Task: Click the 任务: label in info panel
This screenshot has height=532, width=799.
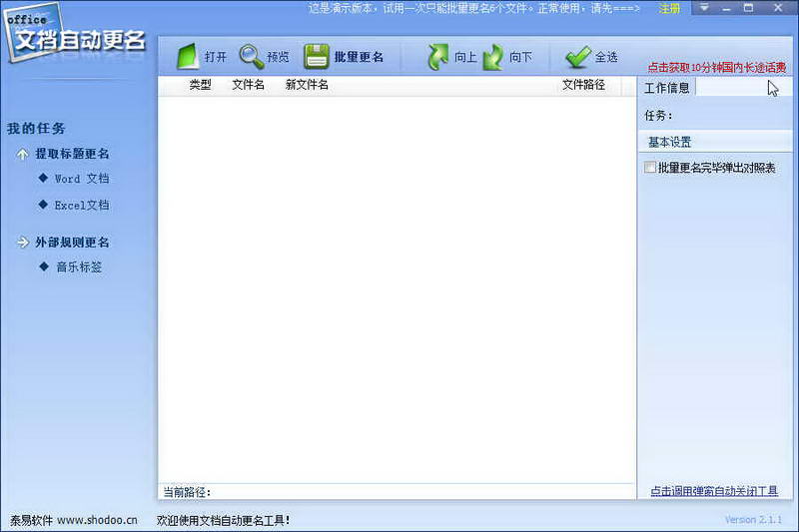Action: coord(658,116)
